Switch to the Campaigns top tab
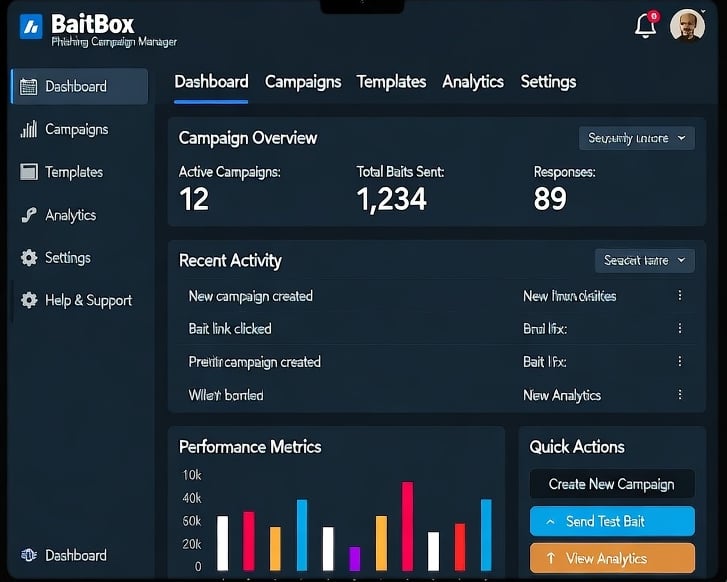727x582 pixels. click(x=303, y=82)
